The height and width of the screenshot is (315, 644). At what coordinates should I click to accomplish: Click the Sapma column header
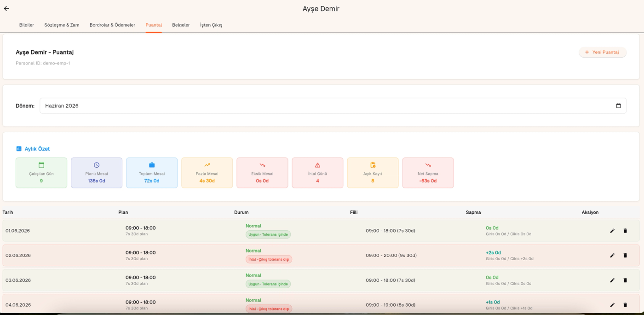pos(473,212)
